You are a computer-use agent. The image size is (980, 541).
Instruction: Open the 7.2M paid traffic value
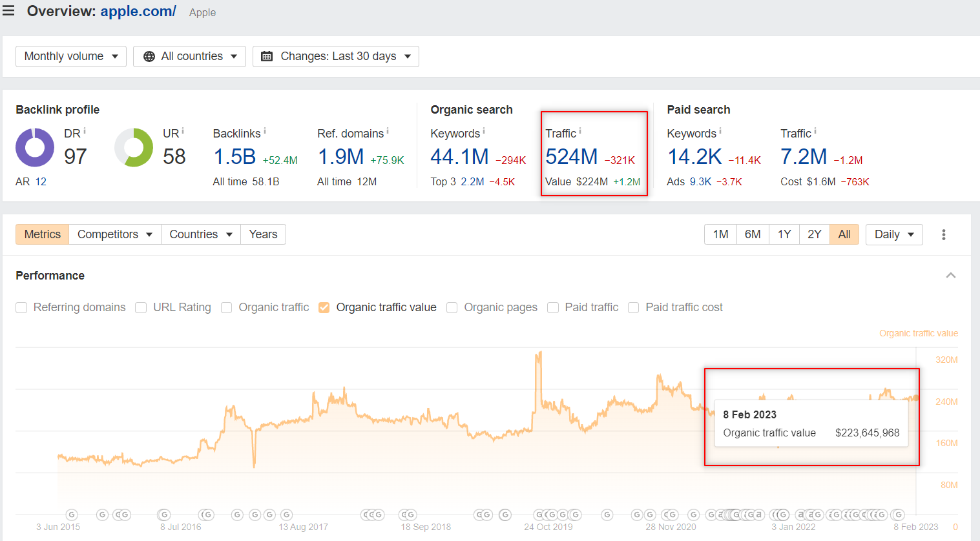pyautogui.click(x=804, y=157)
